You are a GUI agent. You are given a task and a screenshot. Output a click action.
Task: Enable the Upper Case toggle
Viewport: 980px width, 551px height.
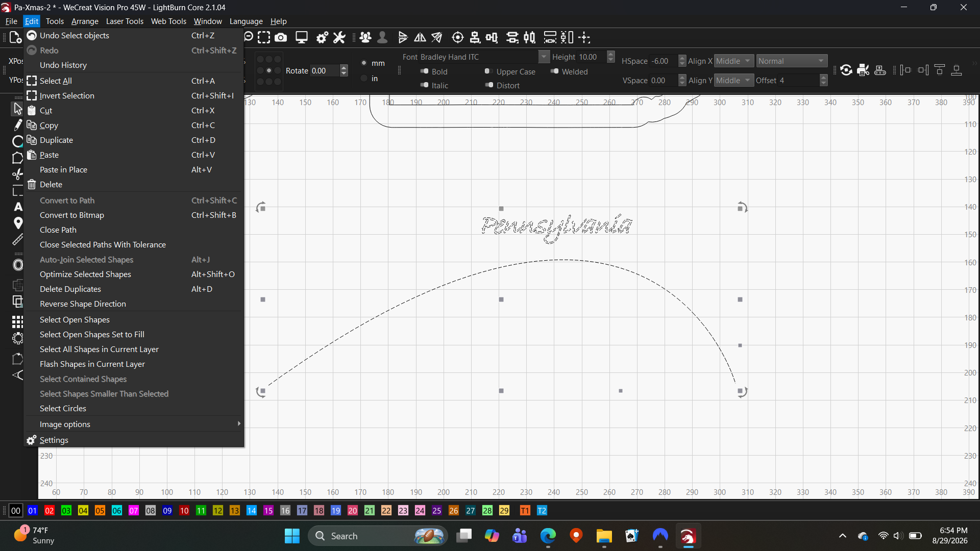click(x=488, y=71)
